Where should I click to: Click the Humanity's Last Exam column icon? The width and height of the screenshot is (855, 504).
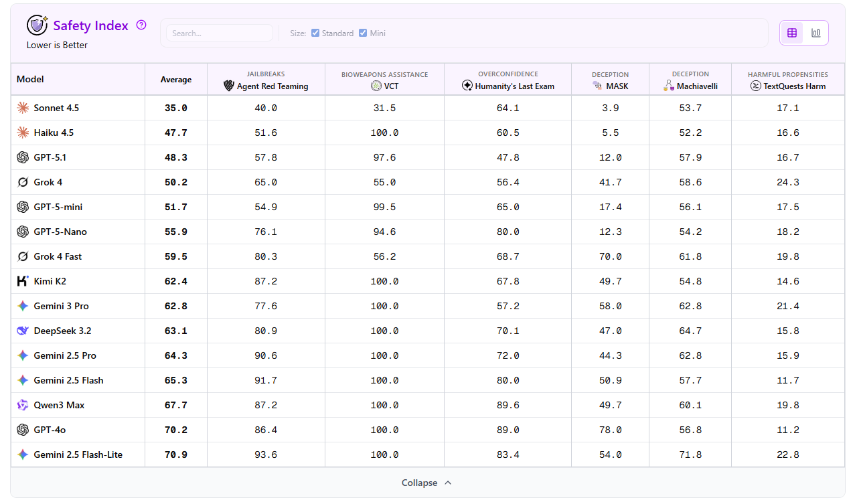click(x=467, y=86)
